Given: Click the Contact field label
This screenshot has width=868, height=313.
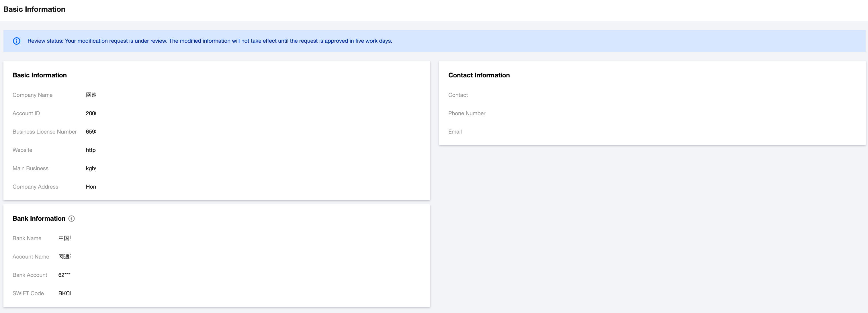Looking at the screenshot, I should pyautogui.click(x=458, y=95).
